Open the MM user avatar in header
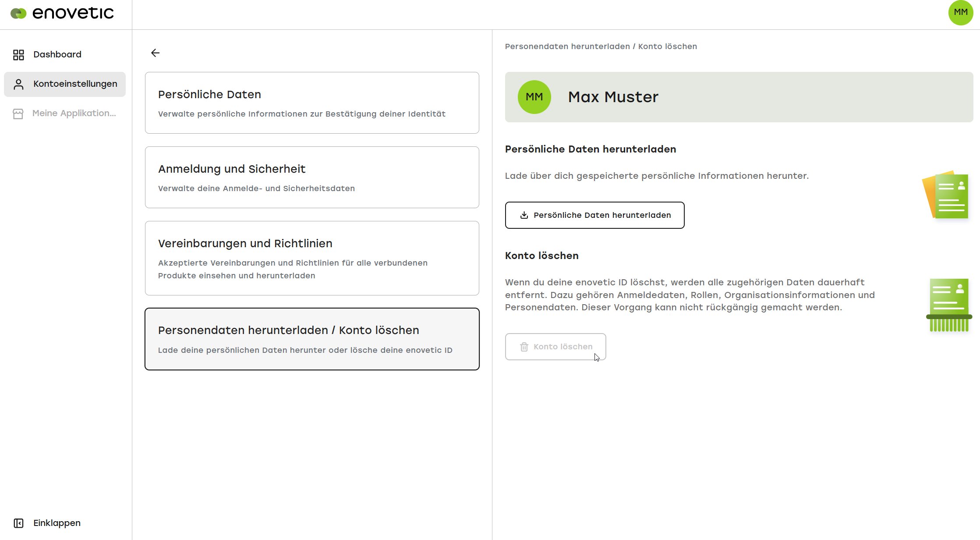This screenshot has width=980, height=540. pyautogui.click(x=960, y=12)
